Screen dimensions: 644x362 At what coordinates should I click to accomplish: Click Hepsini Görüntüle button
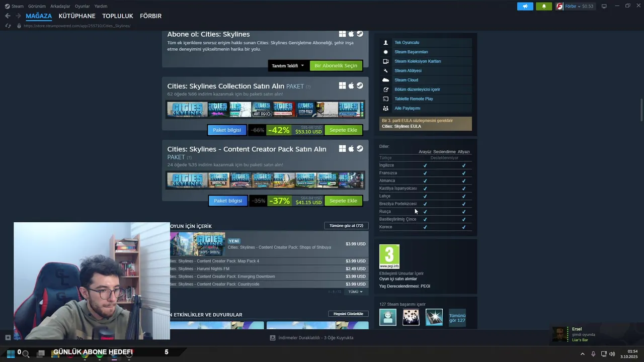point(348,314)
